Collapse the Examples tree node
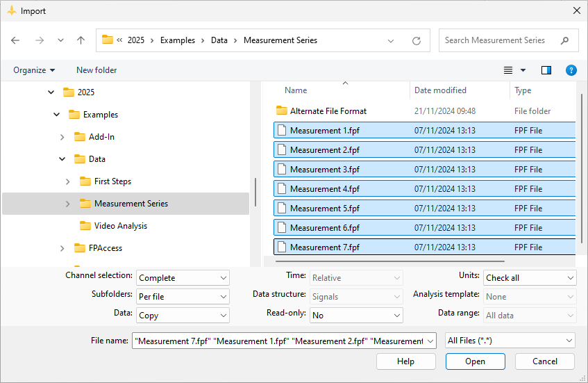Image resolution: width=588 pixels, height=383 pixels. click(x=56, y=115)
